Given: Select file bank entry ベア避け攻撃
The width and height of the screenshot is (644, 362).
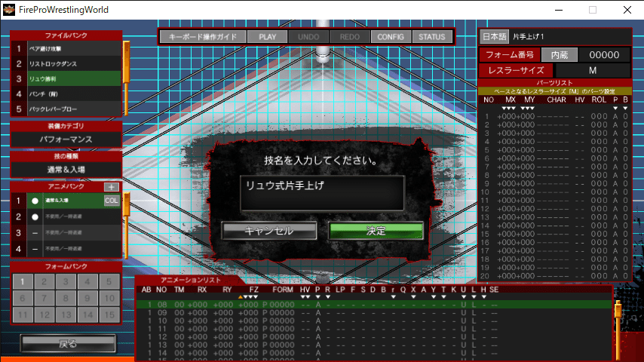Looking at the screenshot, I should coord(66,48).
